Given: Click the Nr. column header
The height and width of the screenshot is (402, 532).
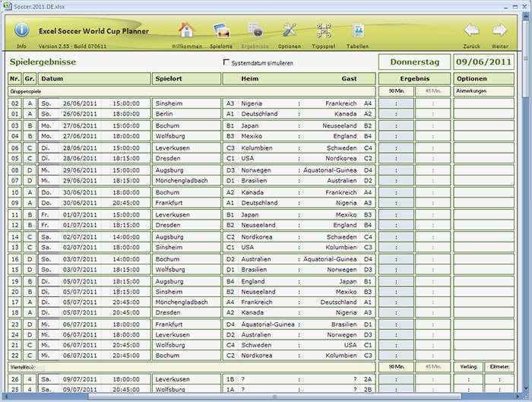Looking at the screenshot, I should [15, 79].
